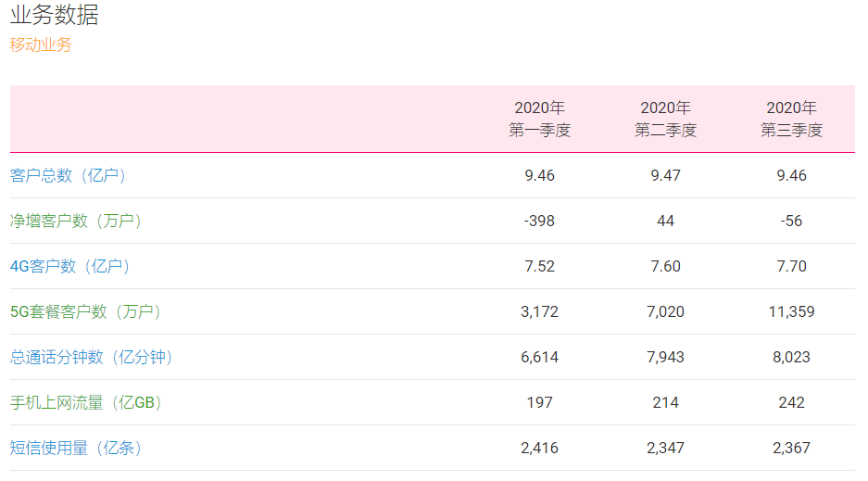Click the Q1 短信使用量 value 2,416

540,448
